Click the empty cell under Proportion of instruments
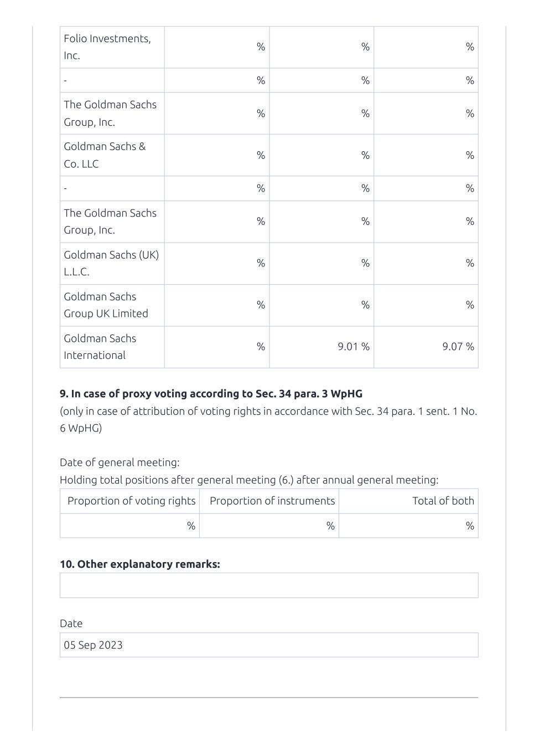Screen dimensions: 534x756 pos(269,526)
